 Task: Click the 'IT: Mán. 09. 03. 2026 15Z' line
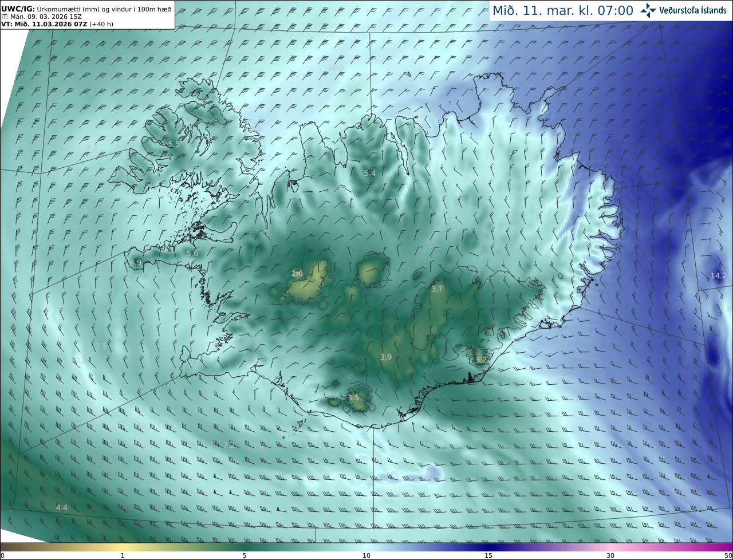click(x=42, y=17)
